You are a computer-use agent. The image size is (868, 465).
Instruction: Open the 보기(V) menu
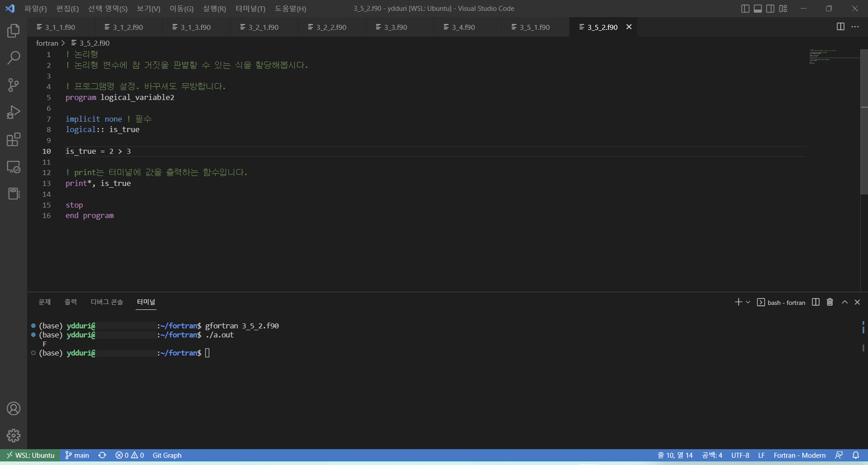(148, 9)
